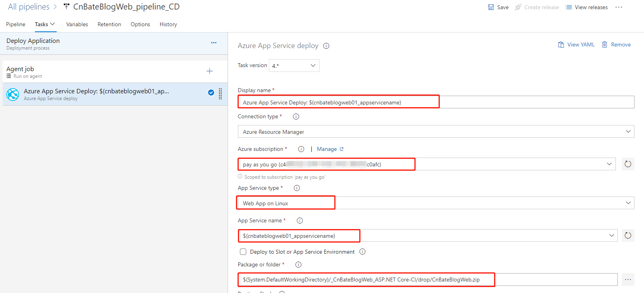The width and height of the screenshot is (644, 293).
Task: Refresh the App Service name list
Action: (x=628, y=235)
